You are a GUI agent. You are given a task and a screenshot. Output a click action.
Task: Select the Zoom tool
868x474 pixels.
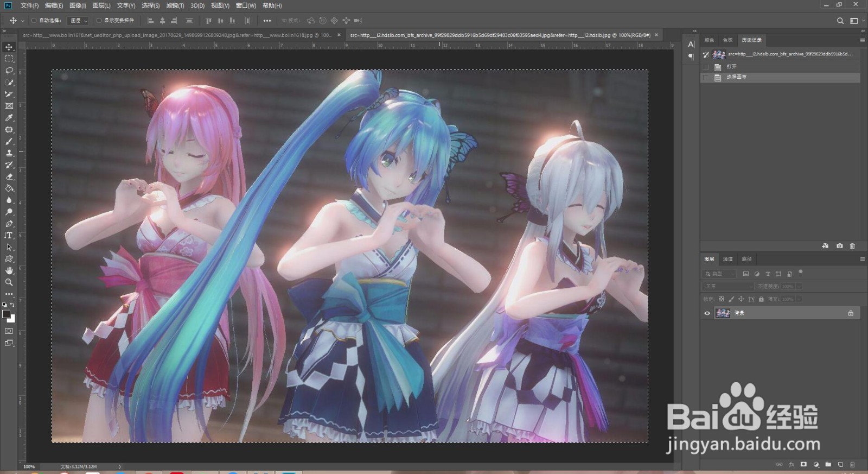coord(9,282)
